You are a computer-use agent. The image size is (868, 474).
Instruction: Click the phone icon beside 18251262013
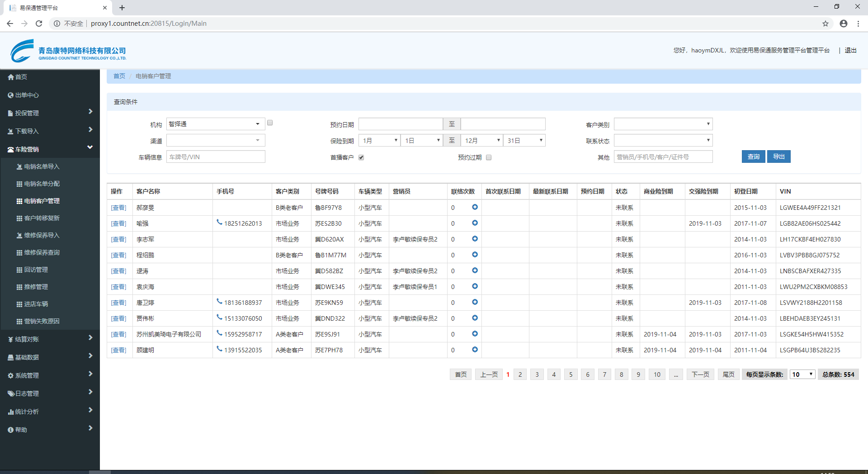[219, 223]
